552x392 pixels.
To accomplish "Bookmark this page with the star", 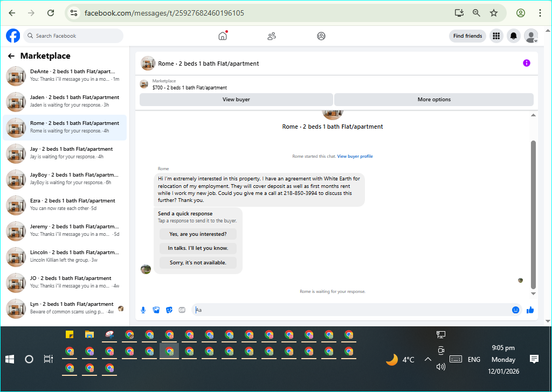I will click(x=494, y=13).
